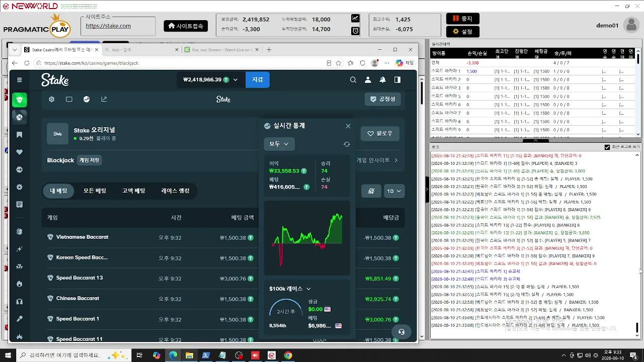Switch to the kick - 검색 browser tab
The height and width of the screenshot is (362, 644).
pyautogui.click(x=141, y=50)
